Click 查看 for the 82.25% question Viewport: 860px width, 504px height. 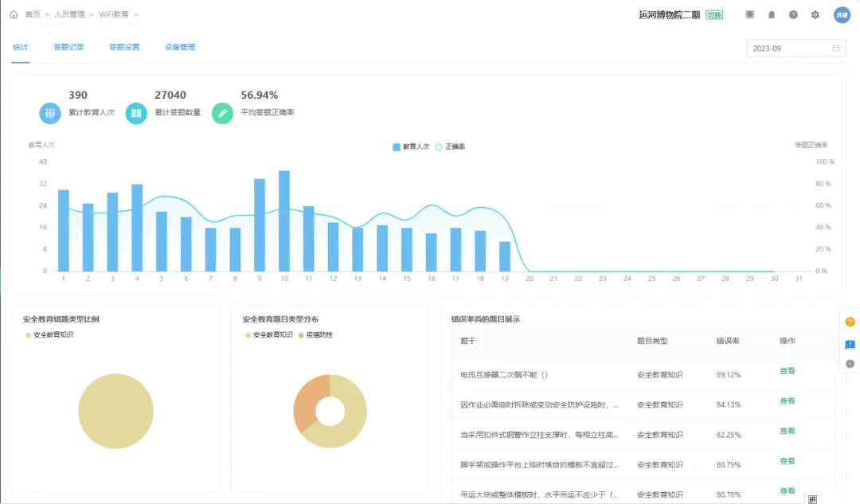[787, 431]
